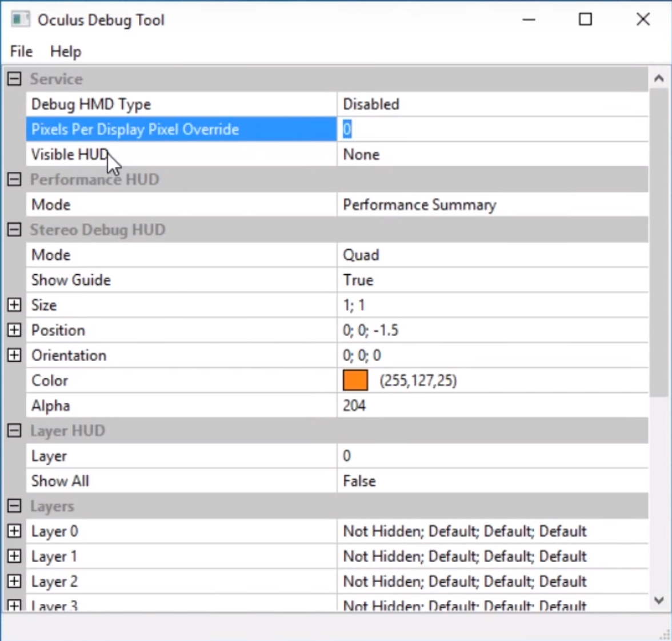Viewport: 672px width, 641px height.
Task: Expand the Orientation property
Action: 14,355
